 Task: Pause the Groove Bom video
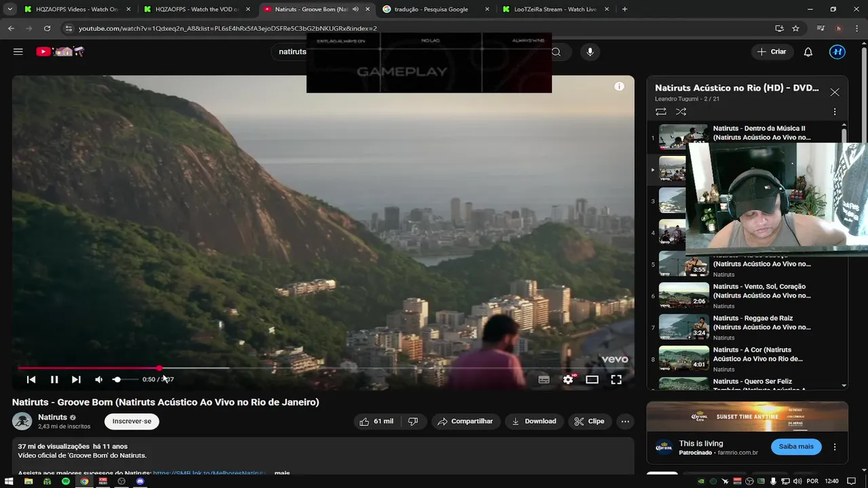[54, 380]
